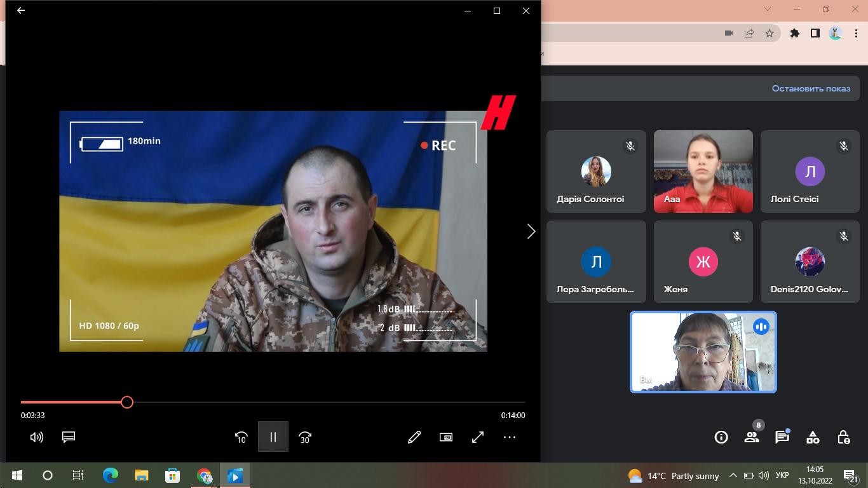Toggle full screen video mode

[478, 437]
